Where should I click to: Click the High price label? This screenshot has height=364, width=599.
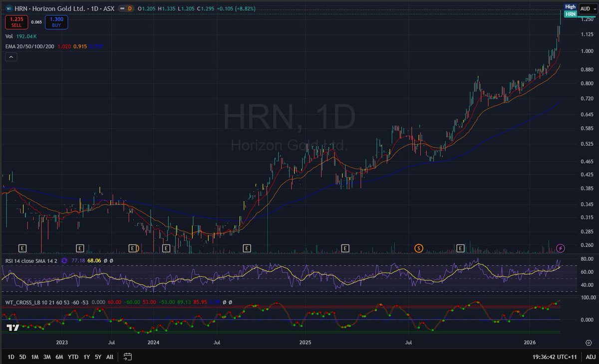(x=570, y=7)
